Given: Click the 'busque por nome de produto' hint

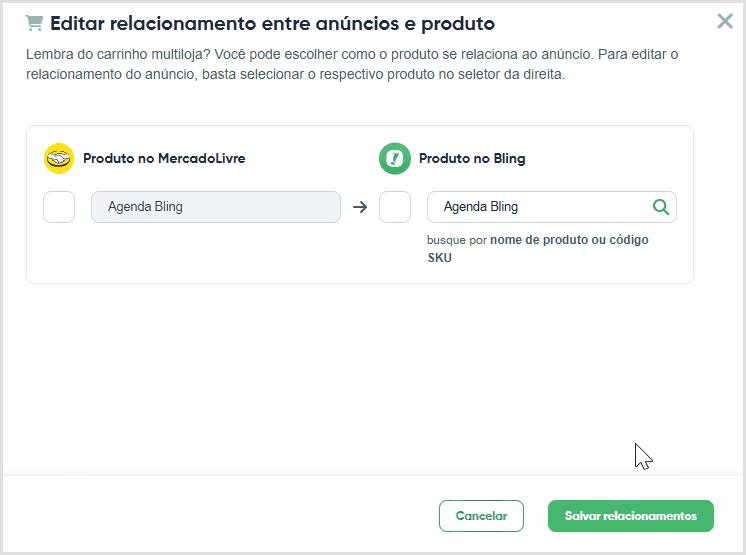Looking at the screenshot, I should (x=538, y=249).
